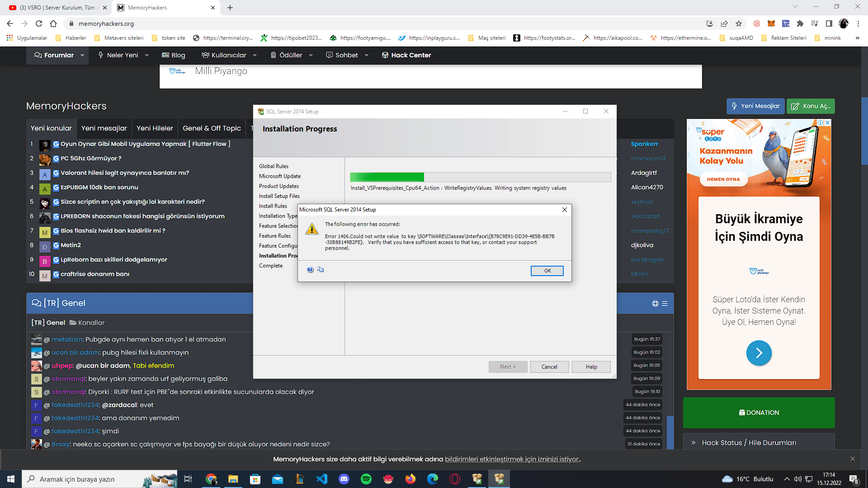The image size is (868, 488).
Task: Open the chat hamburger menu icon
Action: [665, 304]
